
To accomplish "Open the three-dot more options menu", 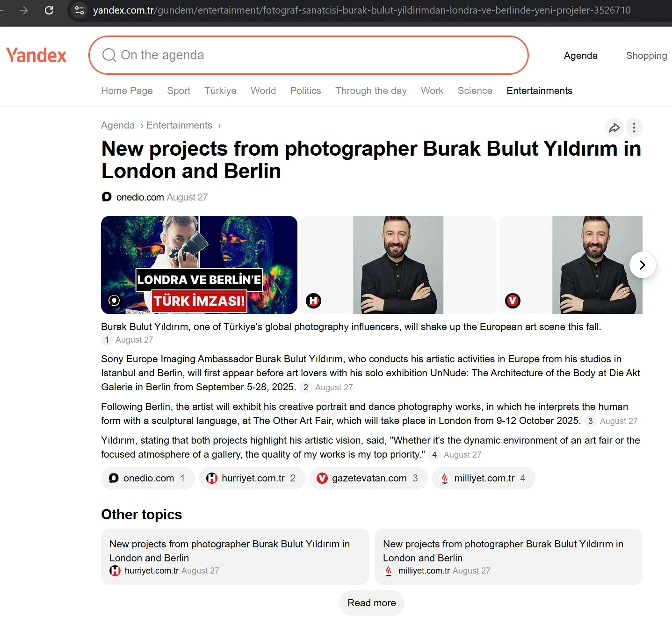I will pyautogui.click(x=634, y=128).
